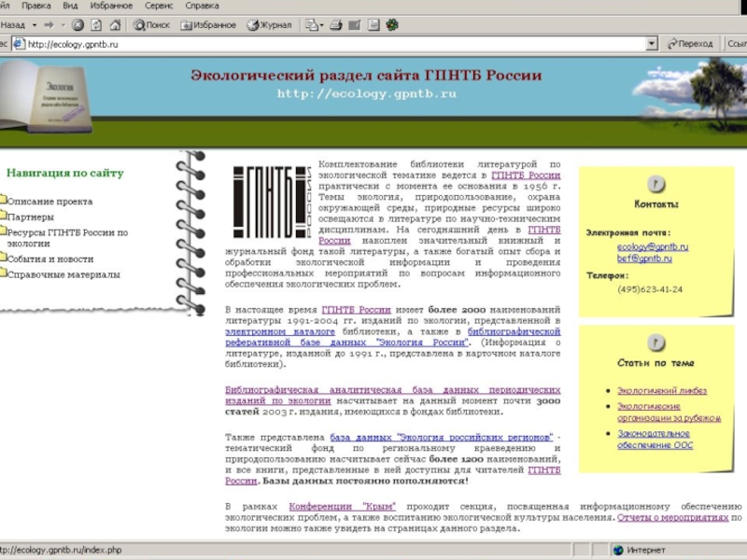Viewport: 747px width, 560px height.
Task: Click the URL address input field
Action: pyautogui.click(x=327, y=44)
